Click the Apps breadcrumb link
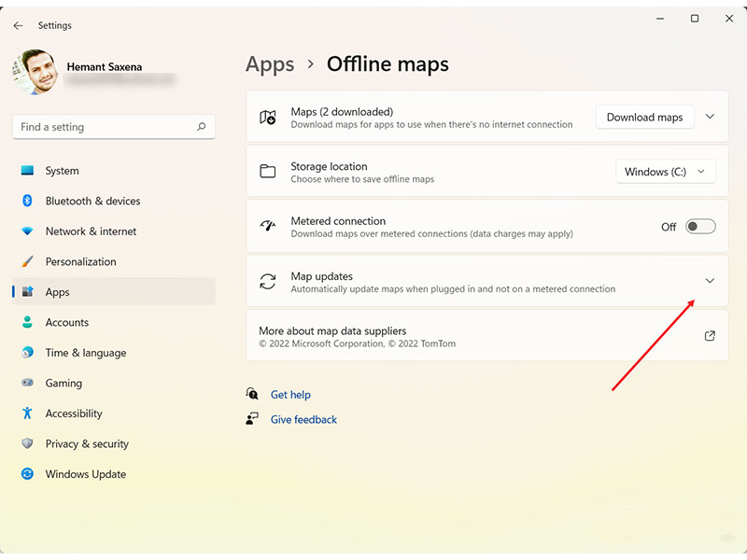Screen dimensions: 747x560 (270, 64)
